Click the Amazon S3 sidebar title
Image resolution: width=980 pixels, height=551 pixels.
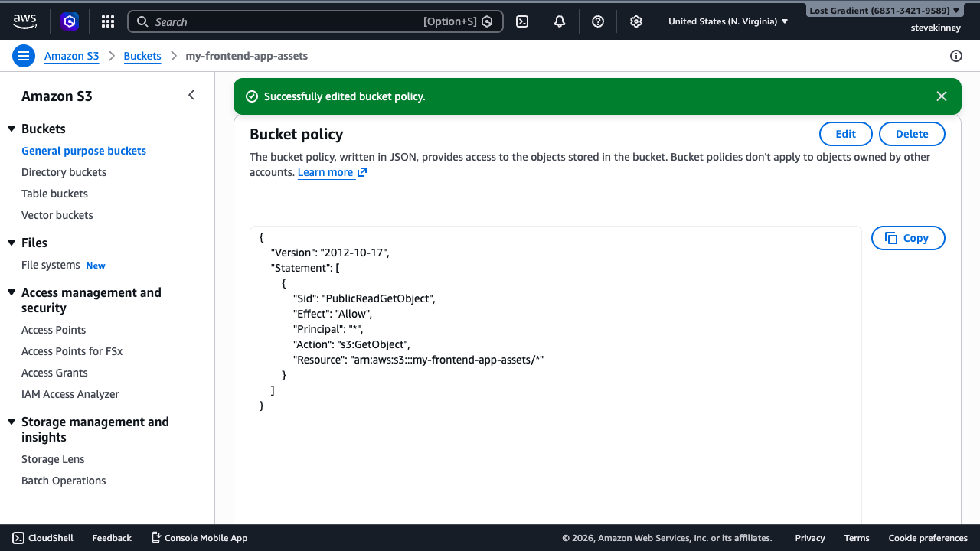click(57, 96)
